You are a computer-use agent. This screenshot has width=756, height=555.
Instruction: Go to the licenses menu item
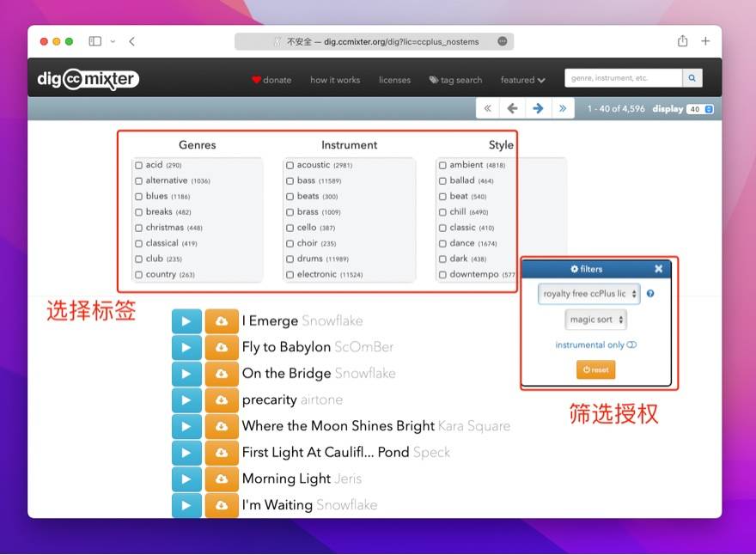(x=394, y=80)
